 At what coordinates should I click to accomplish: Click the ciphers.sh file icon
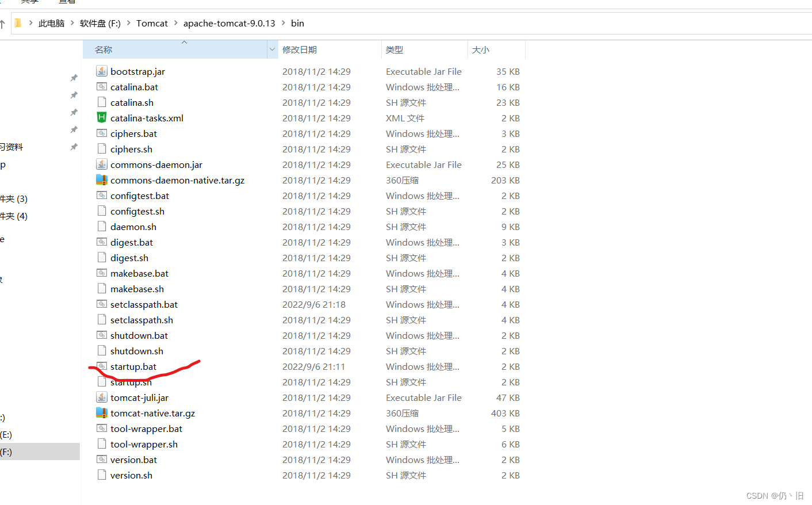click(x=102, y=149)
